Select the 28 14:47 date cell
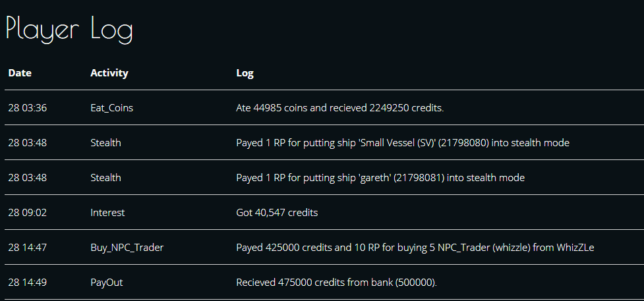Screen dimensions: 644x301 coord(28,248)
